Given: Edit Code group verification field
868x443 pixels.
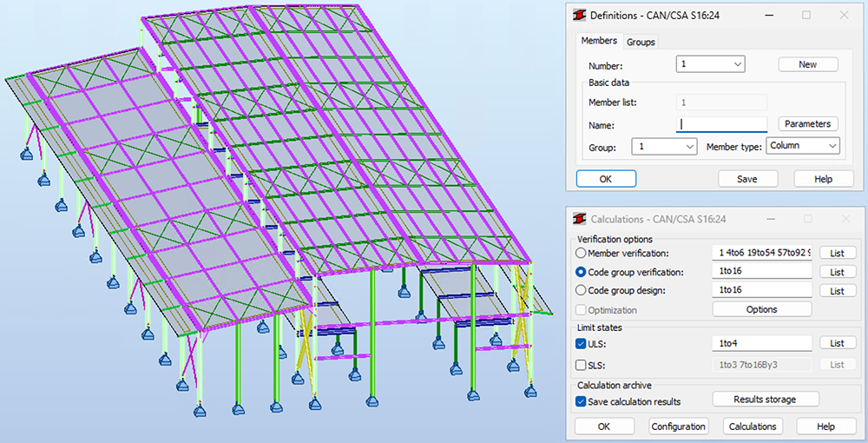Looking at the screenshot, I should pos(762,271).
